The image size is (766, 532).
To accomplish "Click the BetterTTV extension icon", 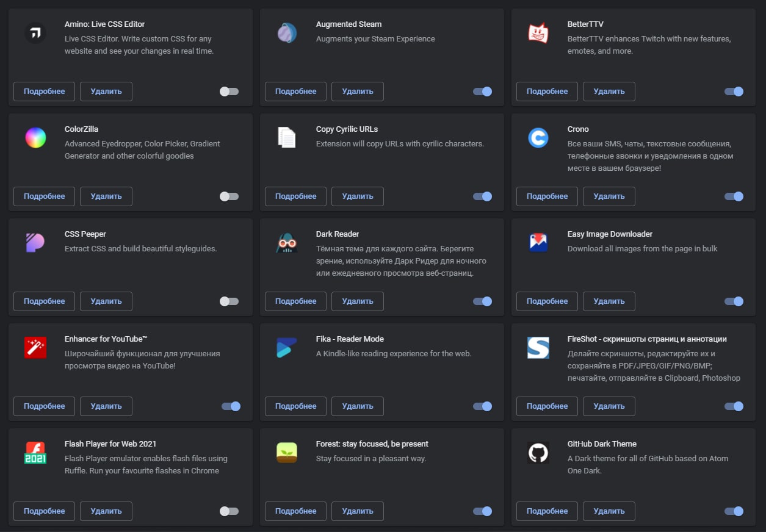I will click(x=538, y=33).
